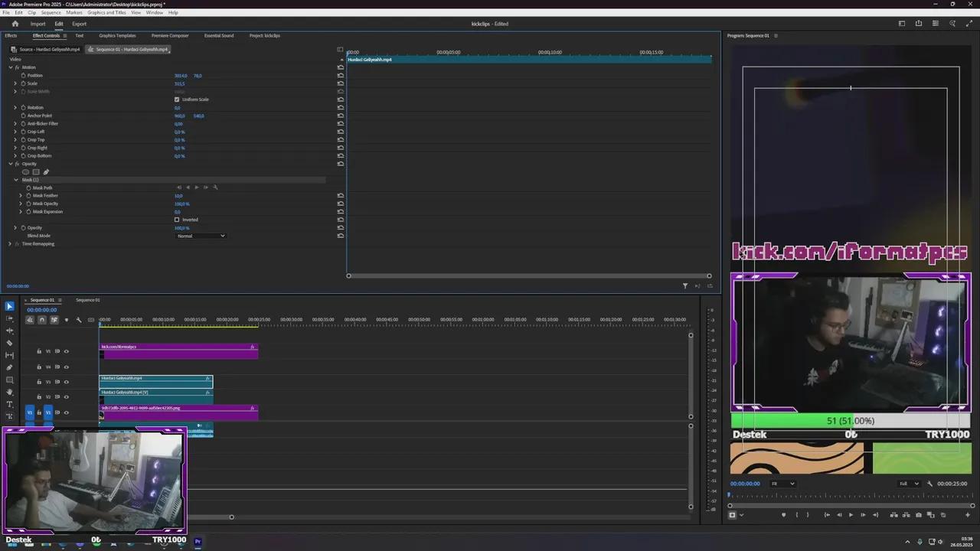This screenshot has width=980, height=551.
Task: Track mask forward in Mask Path row
Action: point(197,187)
